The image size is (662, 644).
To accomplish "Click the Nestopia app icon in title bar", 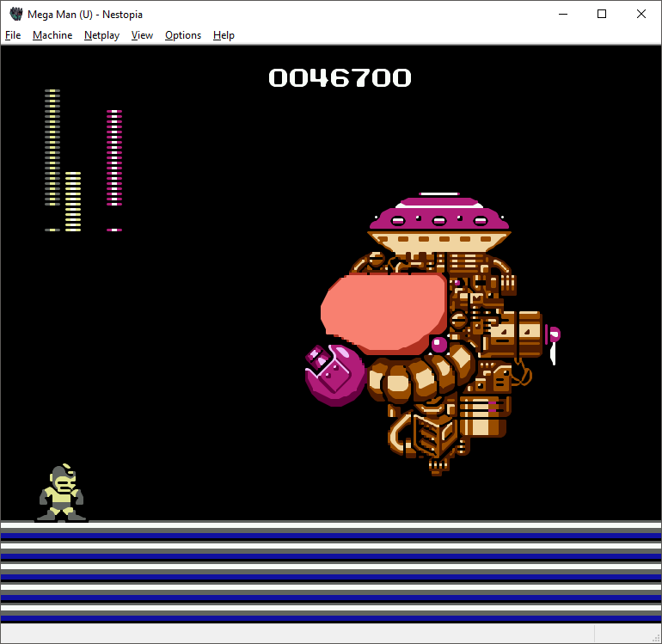I will pyautogui.click(x=16, y=14).
